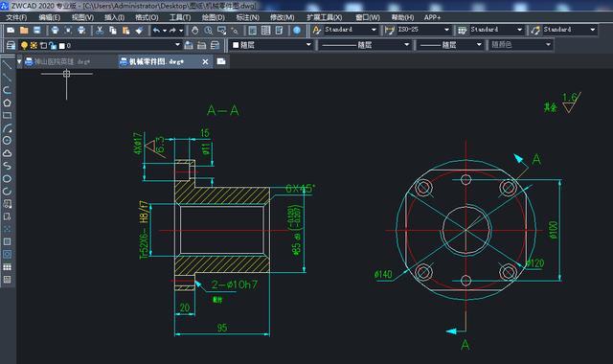Open the undo history dropdown arrow
Screen dimensions: 613x364
(x=165, y=30)
